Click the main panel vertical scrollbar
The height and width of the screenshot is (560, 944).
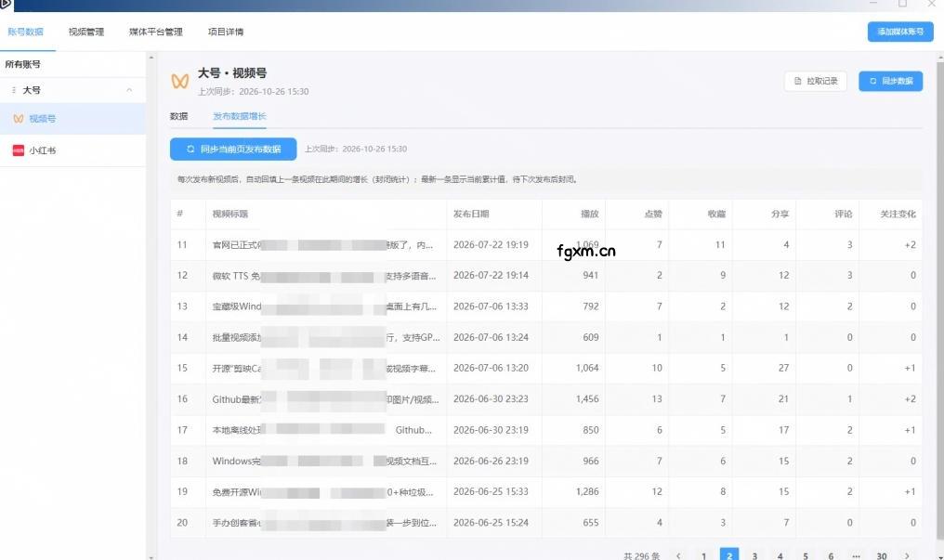click(940, 300)
